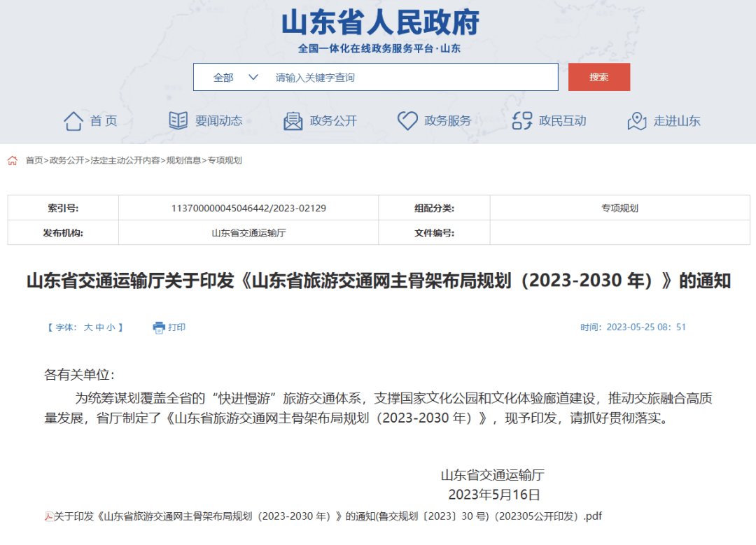This screenshot has width=756, height=545.
Task: Open the 鲁交规划 30号 PDF attachment link
Action: [x=328, y=516]
